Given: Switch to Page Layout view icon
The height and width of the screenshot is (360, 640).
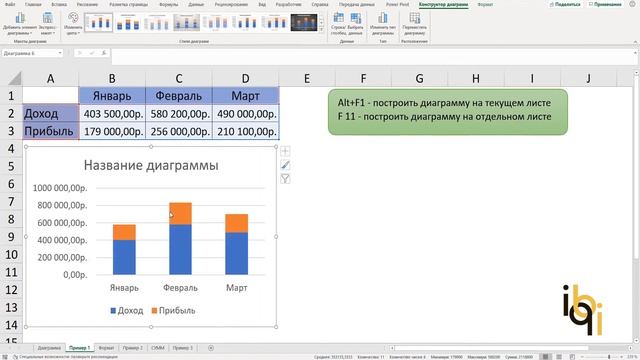Looking at the screenshot, I should (x=559, y=357).
